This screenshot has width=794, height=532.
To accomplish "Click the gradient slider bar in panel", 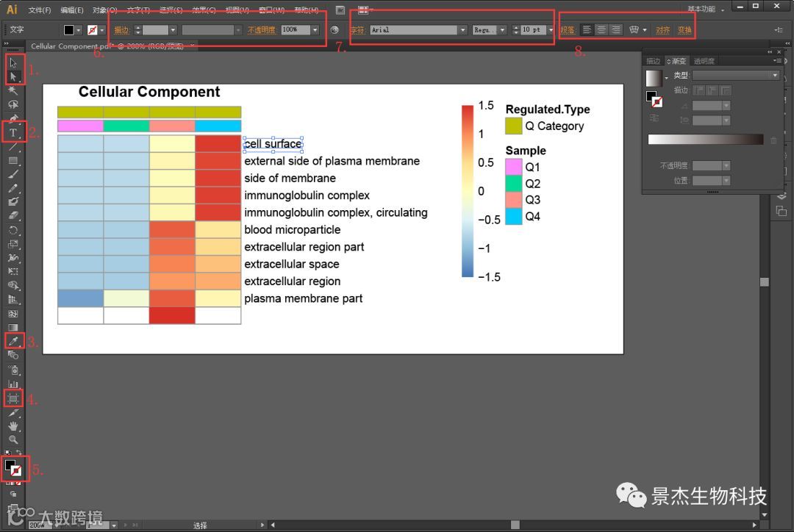I will pos(705,140).
